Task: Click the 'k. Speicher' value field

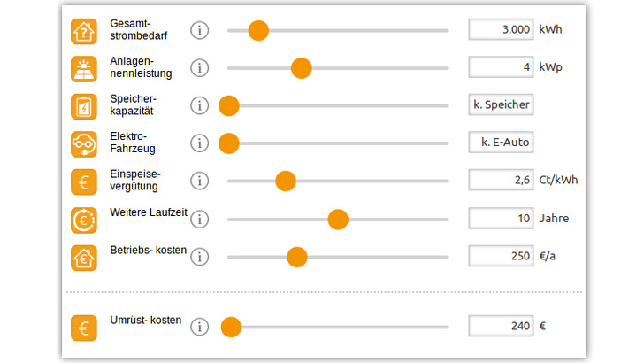Action: [x=501, y=104]
